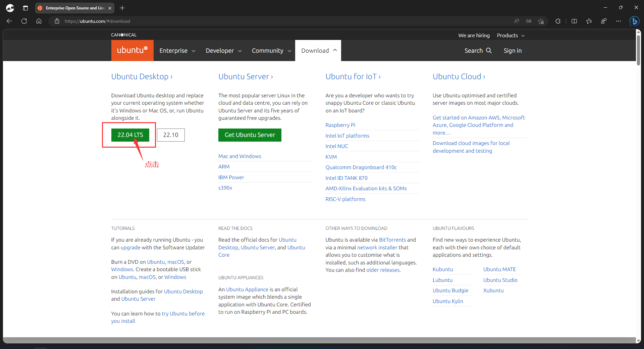The width and height of the screenshot is (644, 349).
Task: Add page to favorites star icon
Action: point(541,21)
